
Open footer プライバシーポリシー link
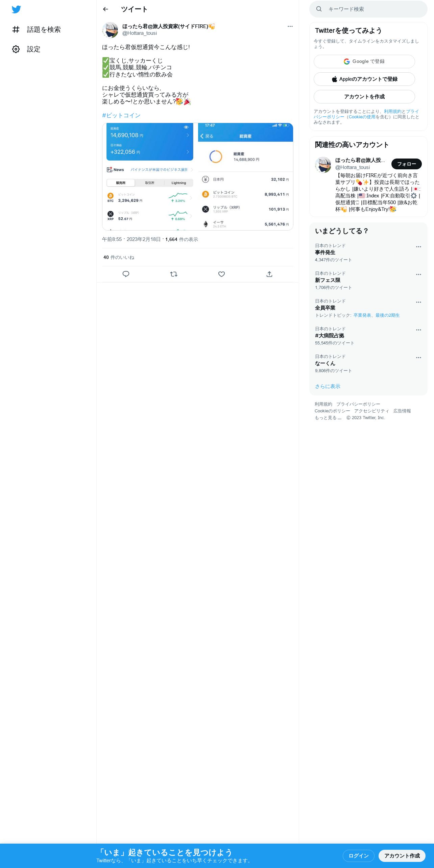click(358, 404)
